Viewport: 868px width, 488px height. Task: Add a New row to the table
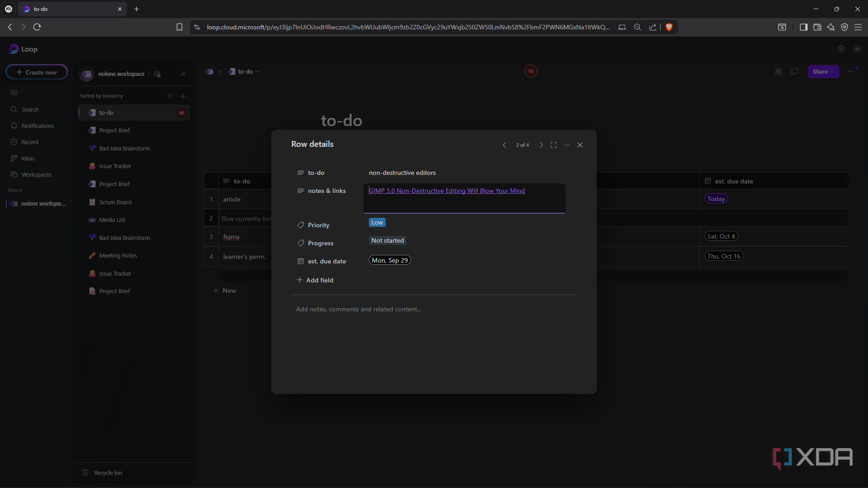tap(225, 291)
